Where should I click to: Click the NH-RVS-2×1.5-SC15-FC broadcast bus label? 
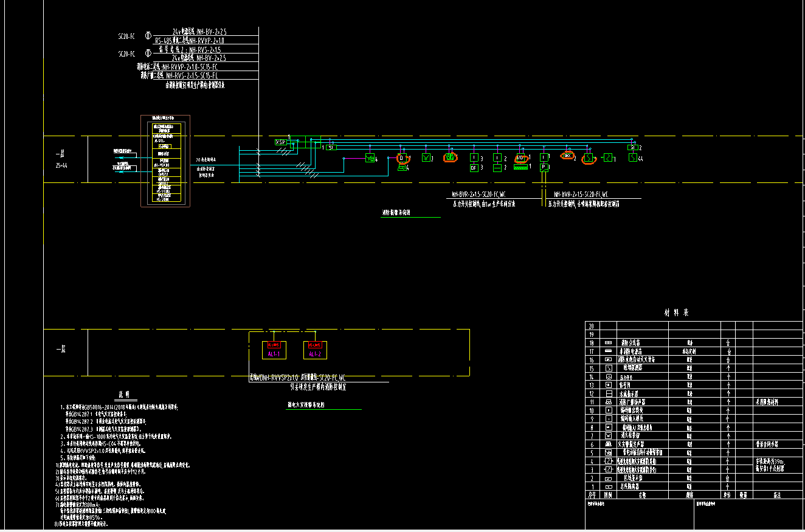coord(179,75)
